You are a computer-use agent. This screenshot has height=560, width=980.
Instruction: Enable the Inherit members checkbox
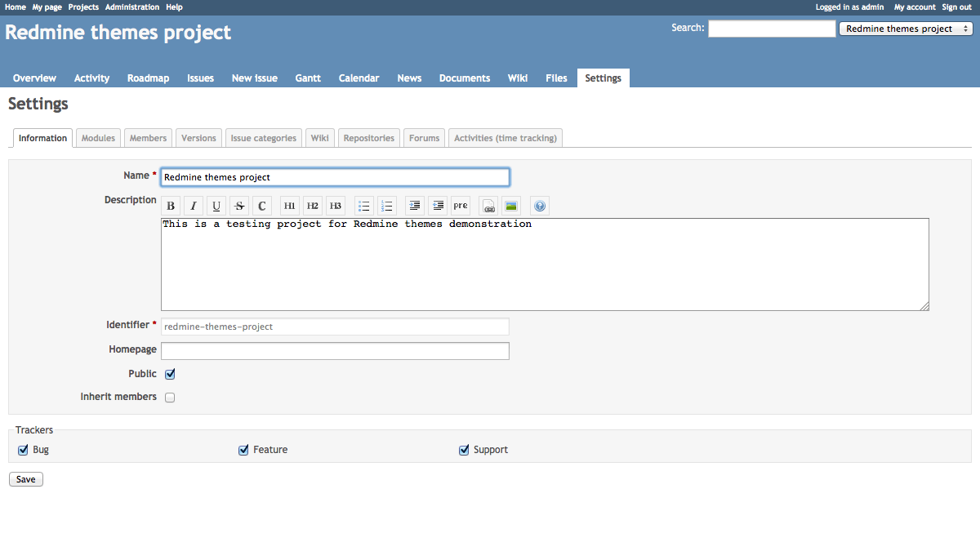coord(171,398)
